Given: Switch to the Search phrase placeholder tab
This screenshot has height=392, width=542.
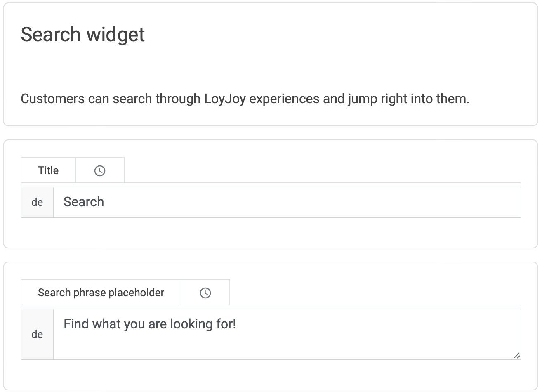Looking at the screenshot, I should coord(101,292).
